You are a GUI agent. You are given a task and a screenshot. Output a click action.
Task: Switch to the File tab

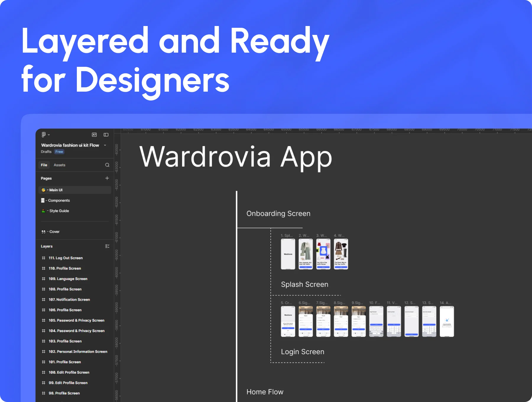tap(44, 165)
